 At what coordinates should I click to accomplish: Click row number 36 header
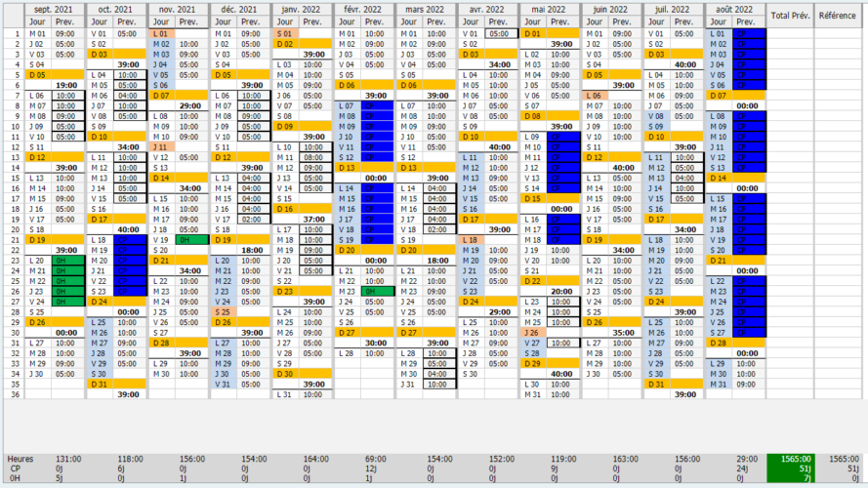(x=15, y=394)
